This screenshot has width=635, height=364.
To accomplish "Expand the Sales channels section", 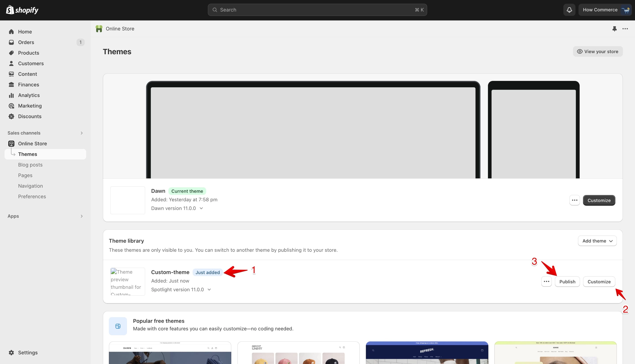I will point(82,133).
